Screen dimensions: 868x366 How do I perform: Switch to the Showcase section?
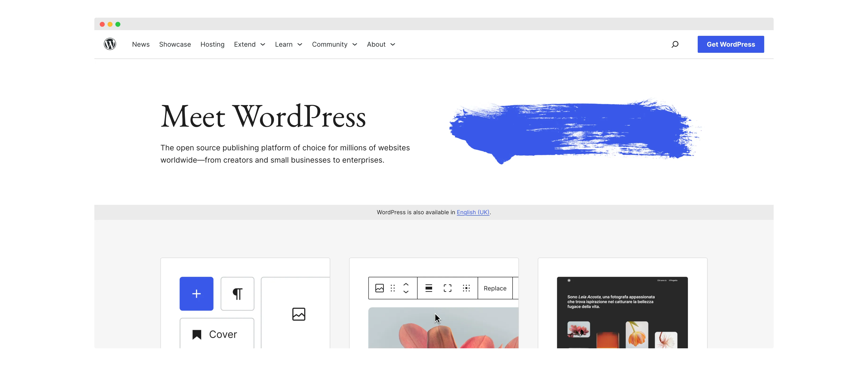point(175,44)
